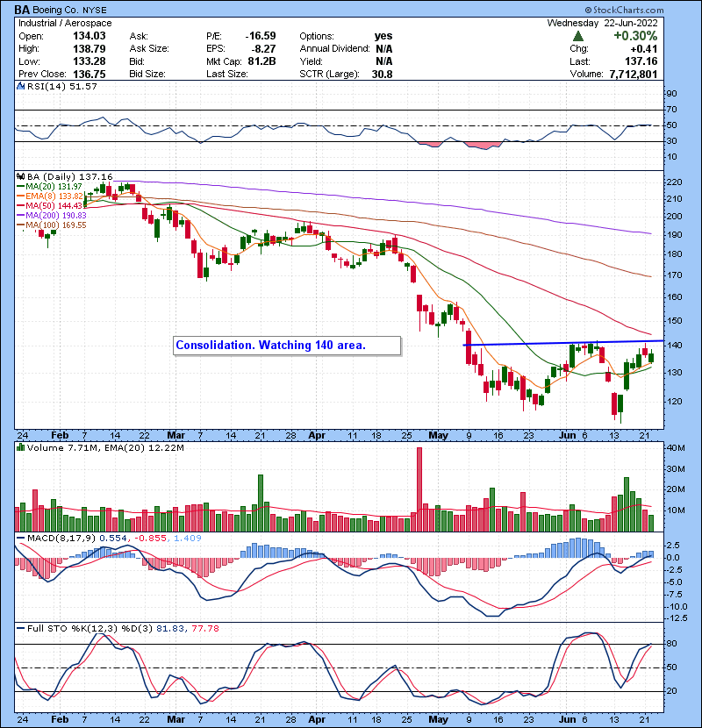
Task: Click the Volume bar icon in volume panel
Action: tap(20, 447)
